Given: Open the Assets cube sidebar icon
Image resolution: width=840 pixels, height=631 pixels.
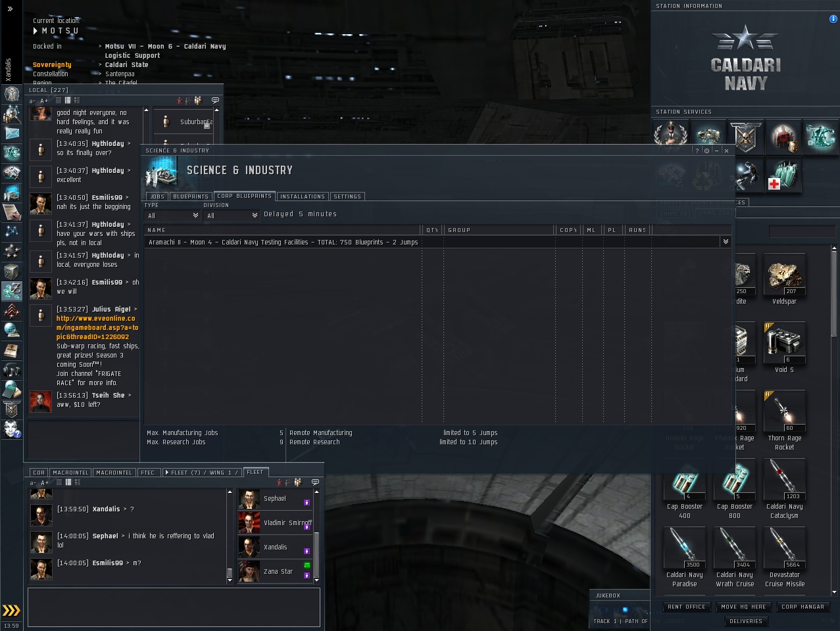Looking at the screenshot, I should [x=11, y=271].
